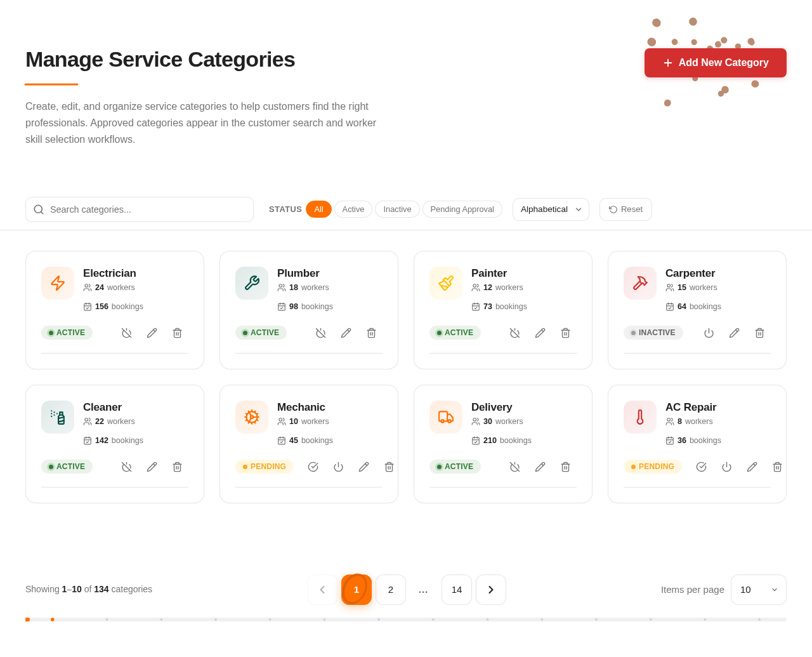Viewport: 812px width, 657px height.
Task: Delete the Mechanic category
Action: (x=390, y=467)
